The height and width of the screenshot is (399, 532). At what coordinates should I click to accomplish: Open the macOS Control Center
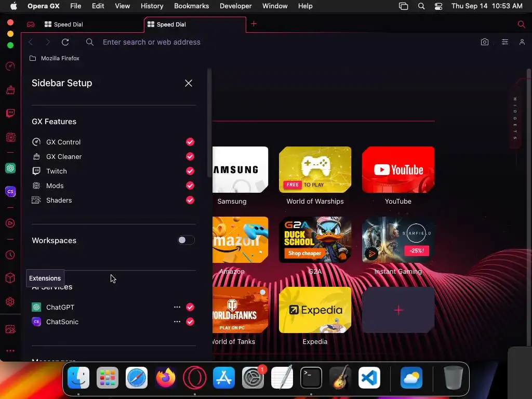point(438,6)
